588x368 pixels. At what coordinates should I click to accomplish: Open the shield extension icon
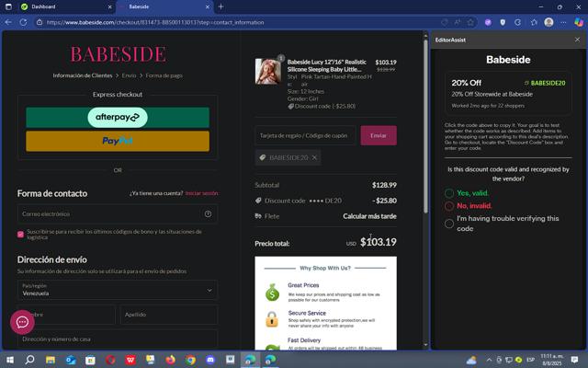pyautogui.click(x=503, y=22)
